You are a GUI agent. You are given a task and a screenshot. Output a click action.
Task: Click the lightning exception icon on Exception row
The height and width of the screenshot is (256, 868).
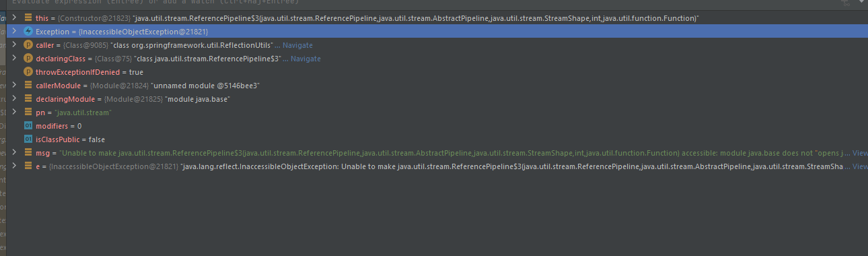click(28, 32)
